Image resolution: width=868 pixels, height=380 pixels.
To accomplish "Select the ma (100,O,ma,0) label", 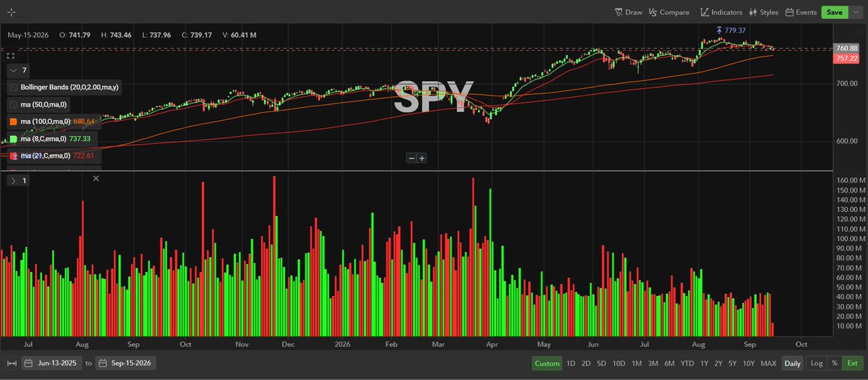I will coord(46,122).
